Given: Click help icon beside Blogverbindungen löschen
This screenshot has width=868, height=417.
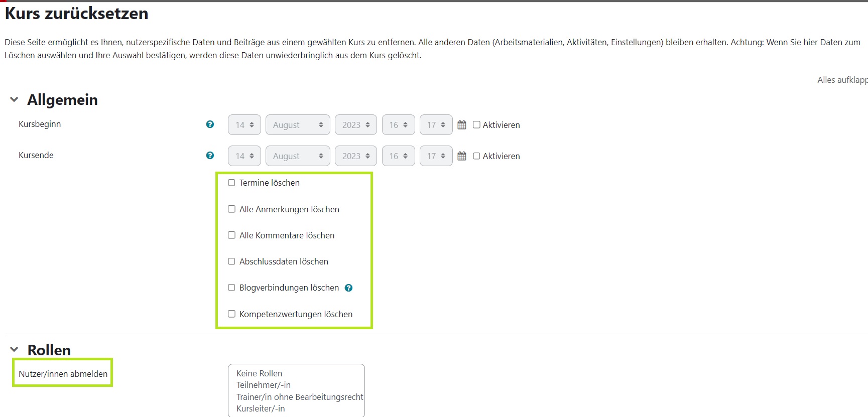Looking at the screenshot, I should click(349, 288).
